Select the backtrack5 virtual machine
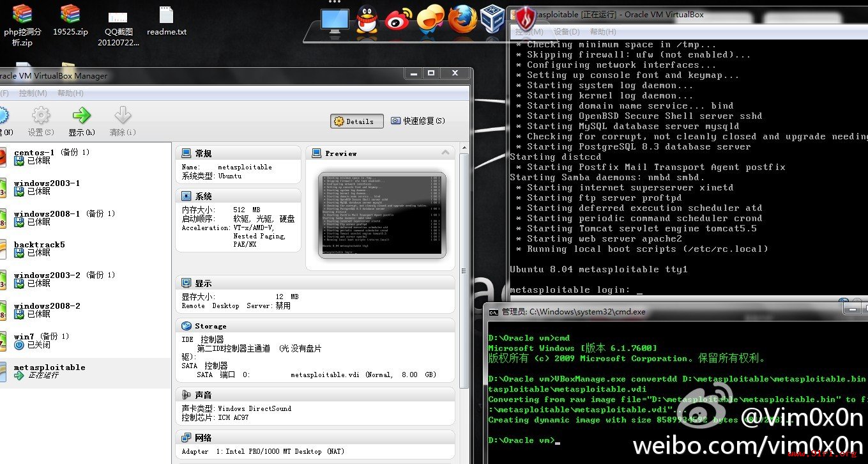 [x=86, y=249]
